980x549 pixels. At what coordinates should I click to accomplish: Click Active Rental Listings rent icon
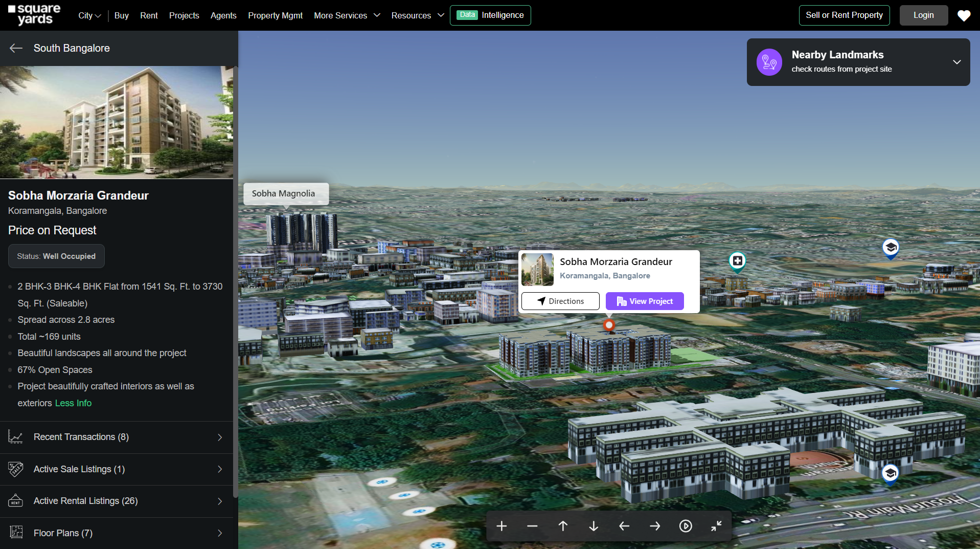pyautogui.click(x=16, y=501)
